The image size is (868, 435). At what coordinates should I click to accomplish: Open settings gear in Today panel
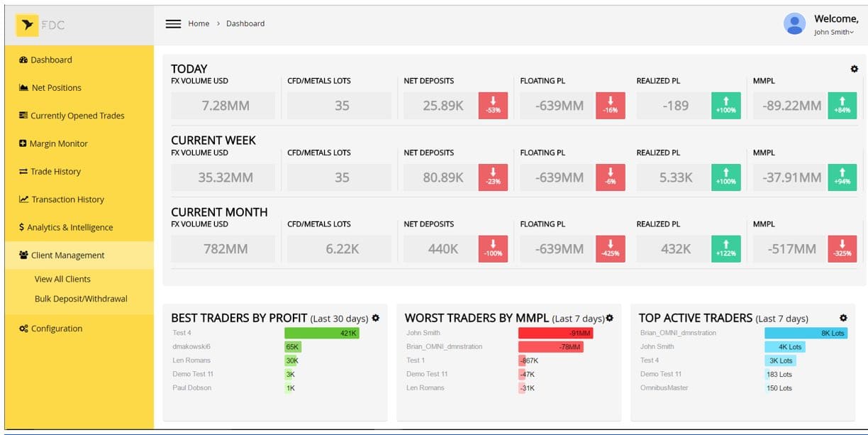click(x=854, y=69)
